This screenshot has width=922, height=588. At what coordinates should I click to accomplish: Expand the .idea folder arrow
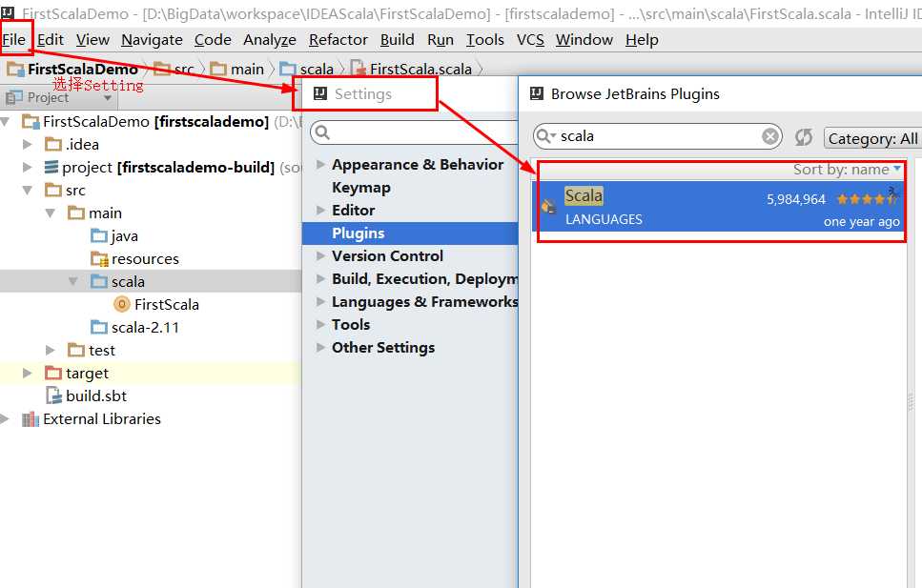click(x=27, y=144)
